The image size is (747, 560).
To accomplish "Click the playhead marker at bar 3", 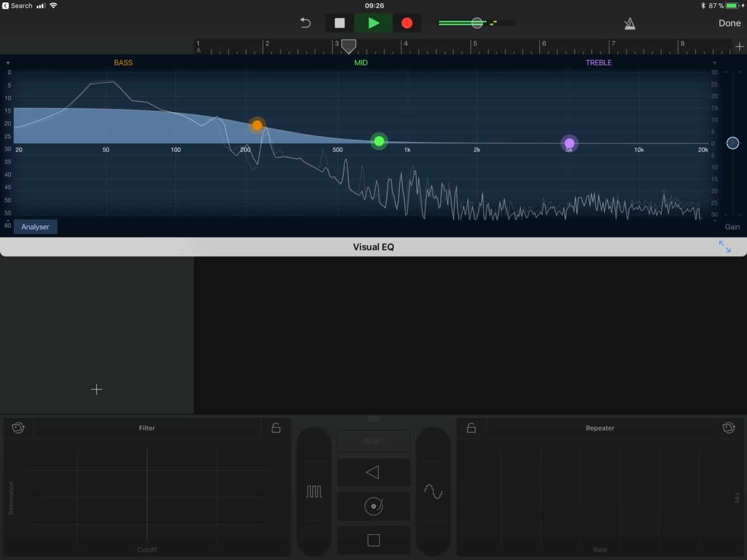I will pos(348,46).
